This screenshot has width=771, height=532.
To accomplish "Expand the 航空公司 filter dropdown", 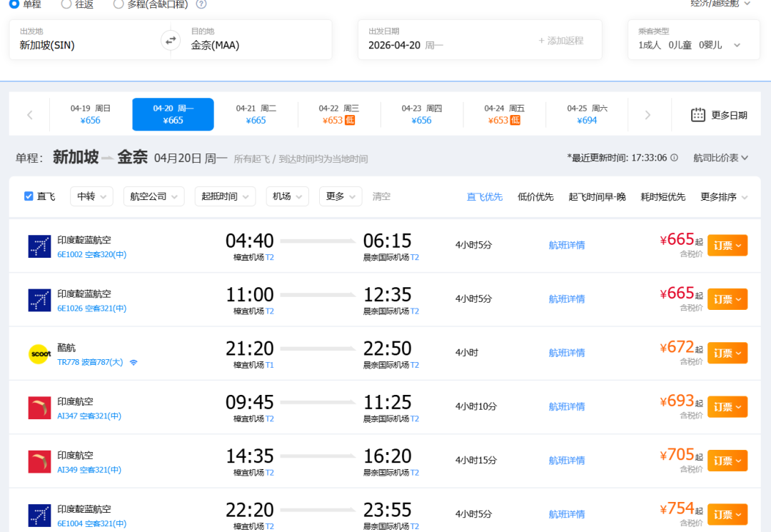I will click(x=153, y=196).
